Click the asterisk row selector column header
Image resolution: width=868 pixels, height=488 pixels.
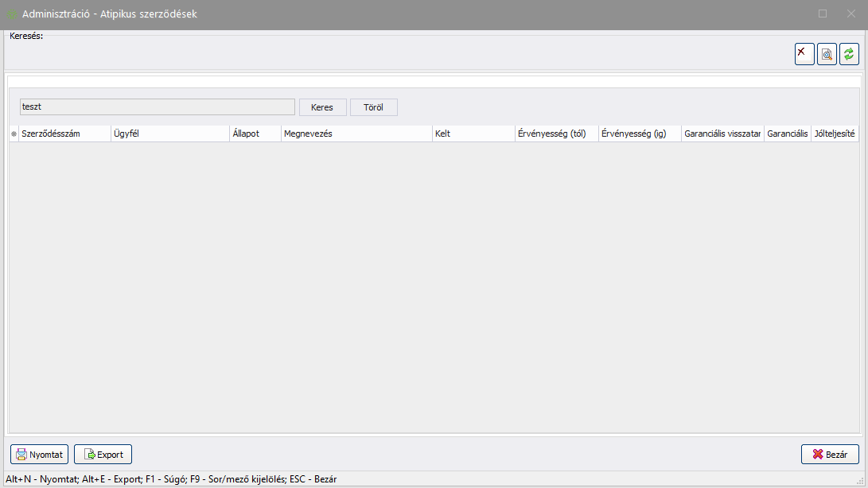click(x=14, y=134)
